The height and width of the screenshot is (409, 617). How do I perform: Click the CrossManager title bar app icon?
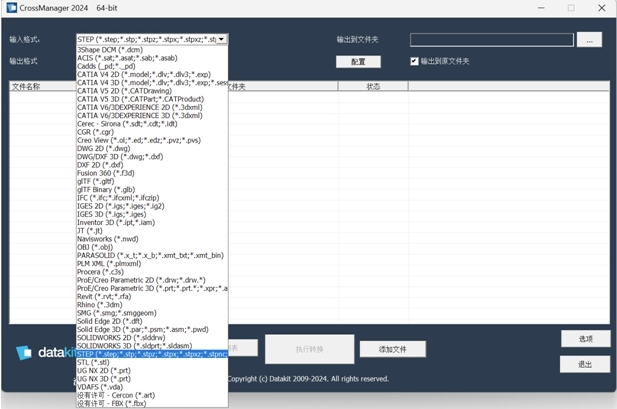12,8
